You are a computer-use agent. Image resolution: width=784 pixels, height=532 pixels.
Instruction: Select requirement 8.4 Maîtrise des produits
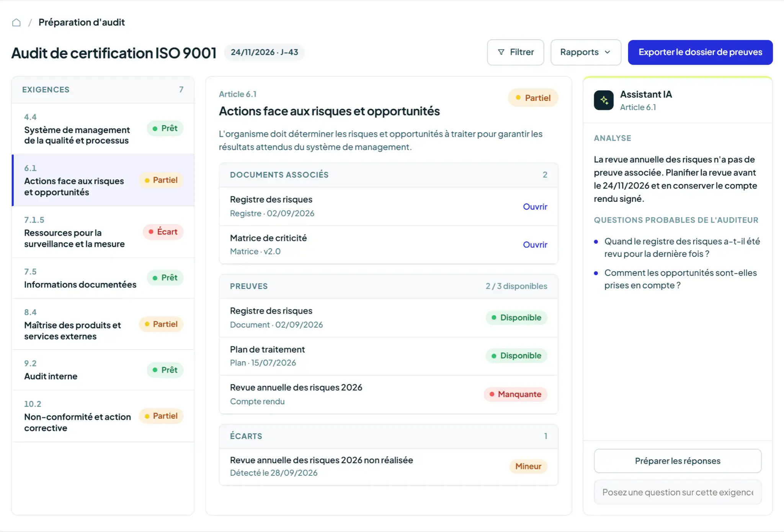pyautogui.click(x=103, y=324)
